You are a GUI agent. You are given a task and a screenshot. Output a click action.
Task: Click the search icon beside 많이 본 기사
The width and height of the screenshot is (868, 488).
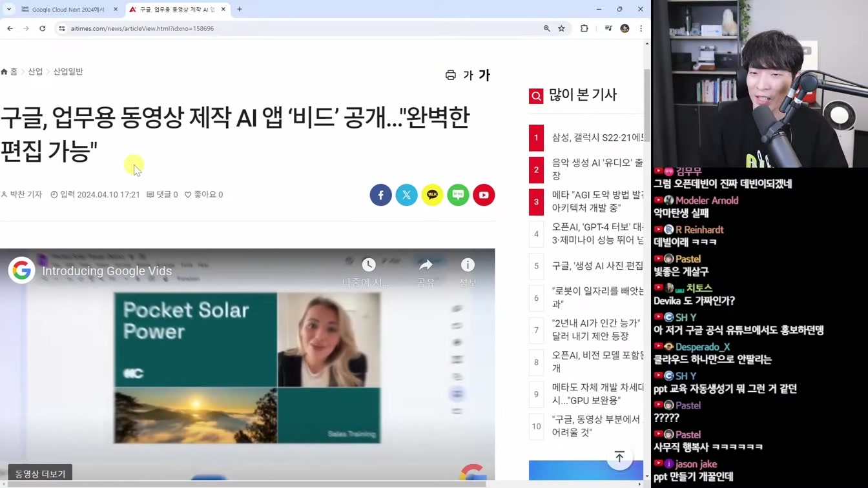pos(536,96)
